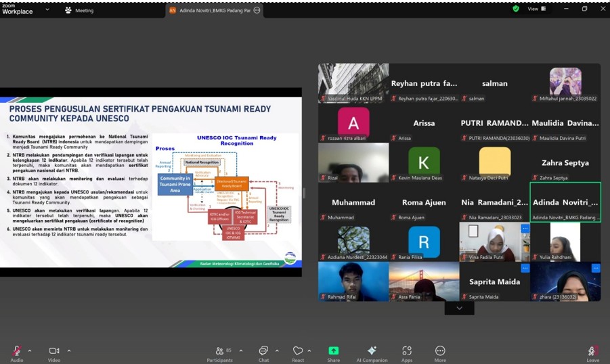Open the Zoom Workplace dropdown chevron
This screenshot has width=610, height=364.
coord(47,9)
